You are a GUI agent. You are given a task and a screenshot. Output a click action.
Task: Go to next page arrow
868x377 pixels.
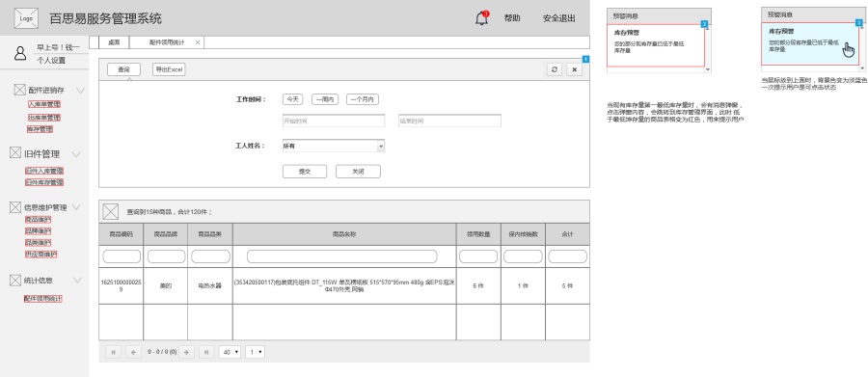pos(186,352)
